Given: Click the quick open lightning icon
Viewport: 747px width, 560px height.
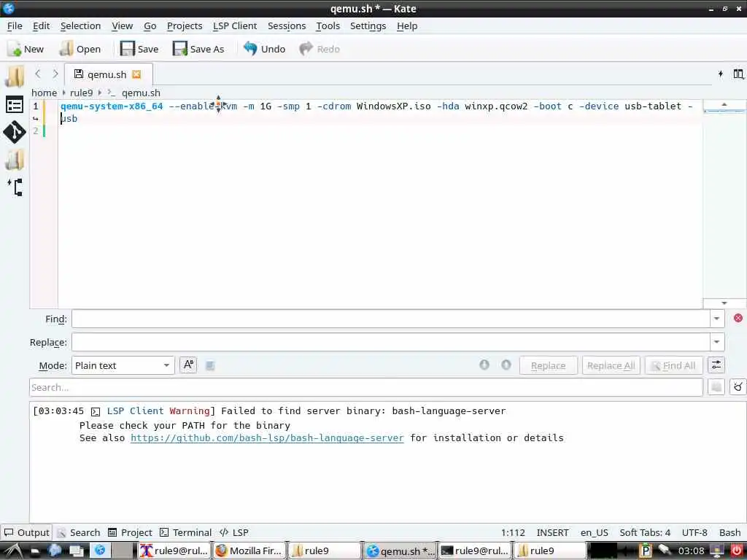Looking at the screenshot, I should (720, 74).
